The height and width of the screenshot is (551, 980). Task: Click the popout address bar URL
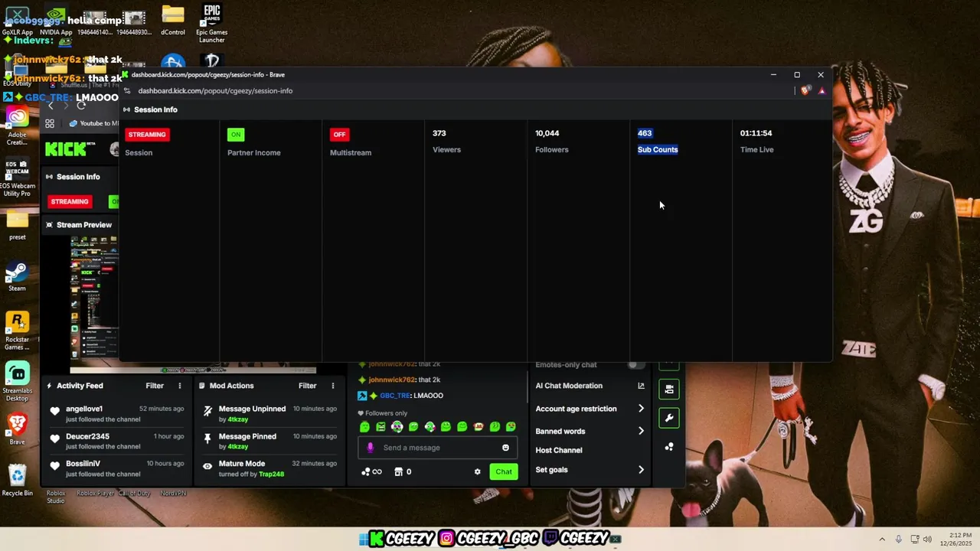coord(215,90)
